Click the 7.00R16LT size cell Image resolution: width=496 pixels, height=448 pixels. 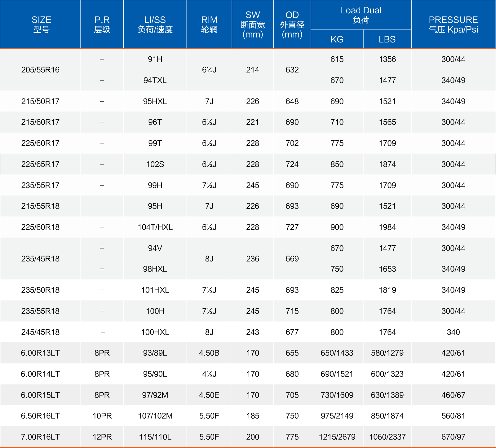point(40,437)
